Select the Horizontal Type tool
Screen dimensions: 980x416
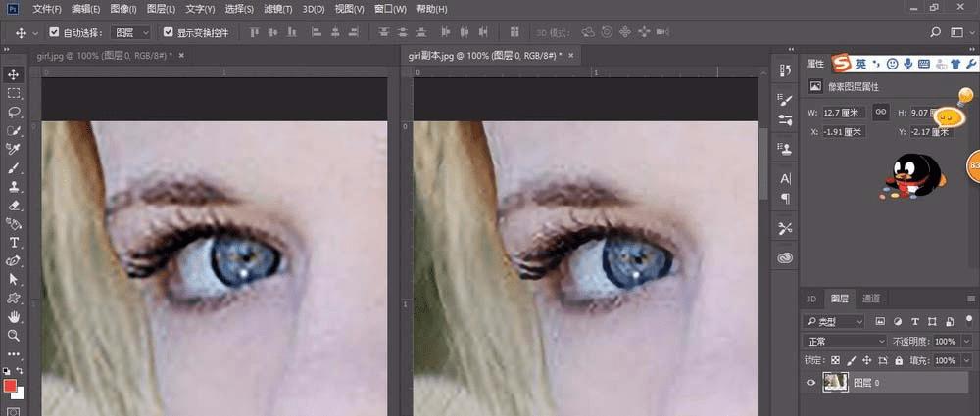[13, 243]
